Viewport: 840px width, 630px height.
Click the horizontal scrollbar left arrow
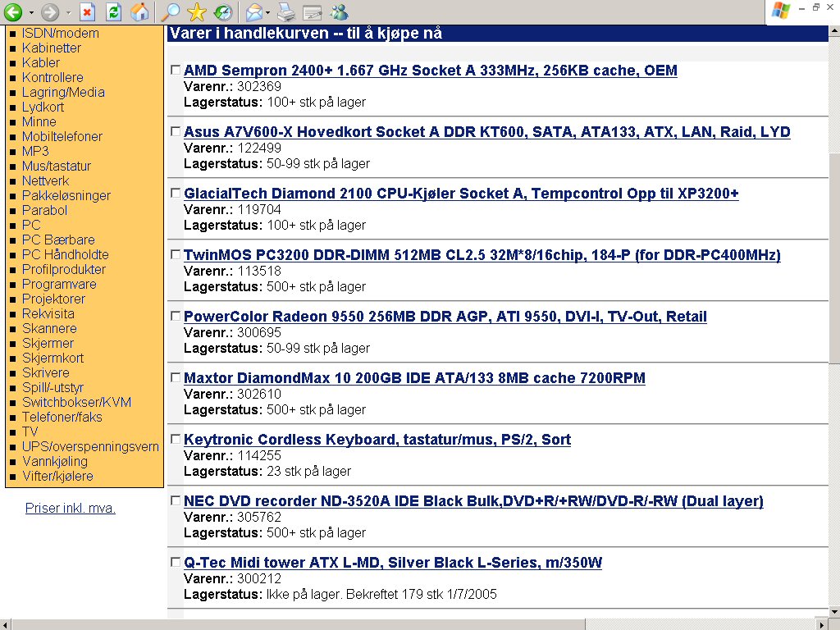[x=6, y=624]
